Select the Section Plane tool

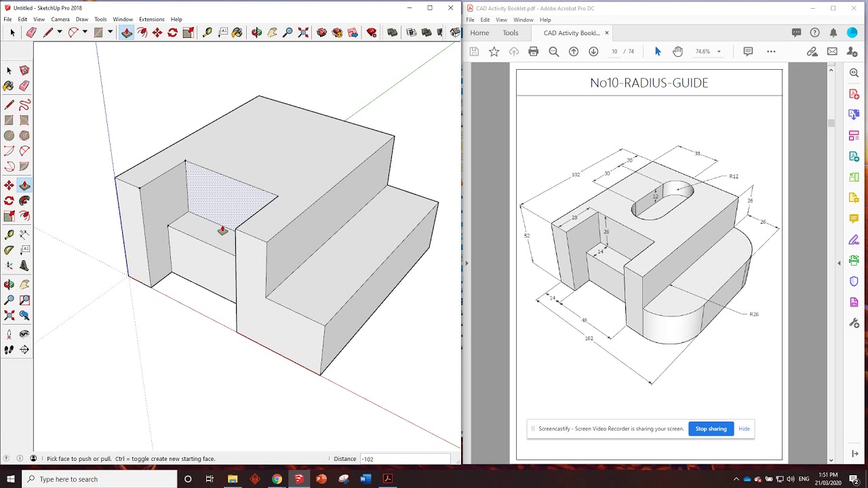pos(24,350)
